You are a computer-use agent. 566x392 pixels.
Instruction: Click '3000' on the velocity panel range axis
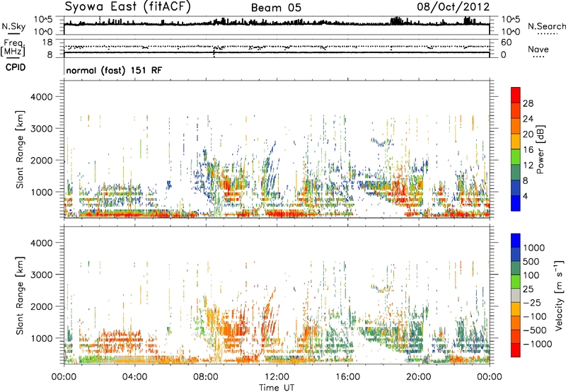41,275
